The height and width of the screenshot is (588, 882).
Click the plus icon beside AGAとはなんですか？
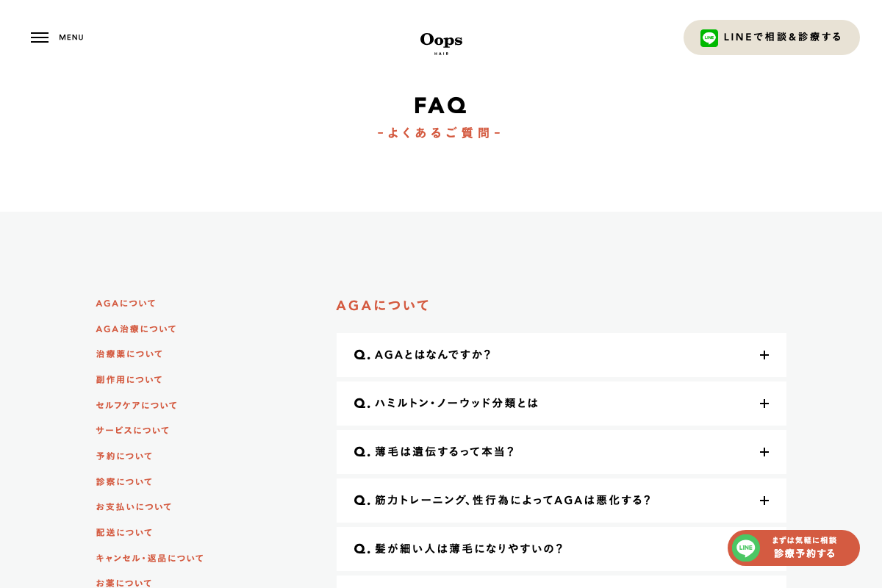click(764, 355)
